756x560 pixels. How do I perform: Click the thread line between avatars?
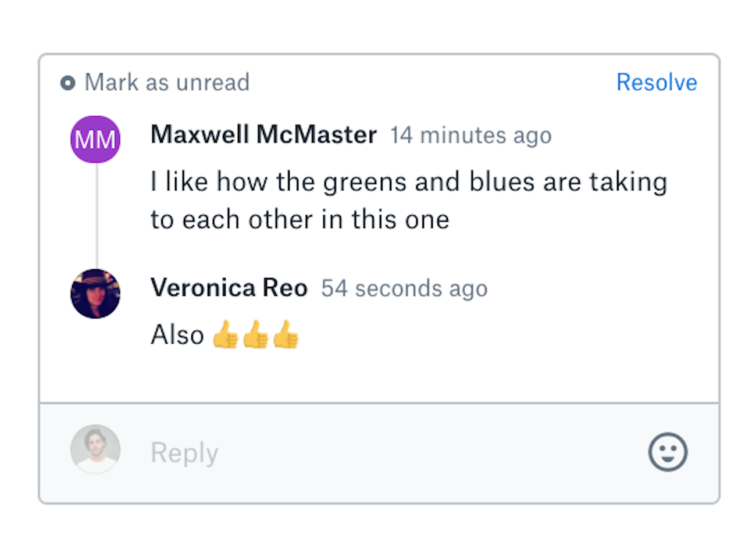(97, 216)
